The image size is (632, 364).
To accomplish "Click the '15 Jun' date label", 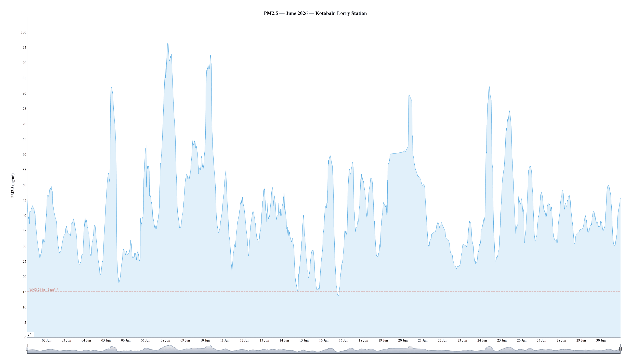I will (304, 340).
